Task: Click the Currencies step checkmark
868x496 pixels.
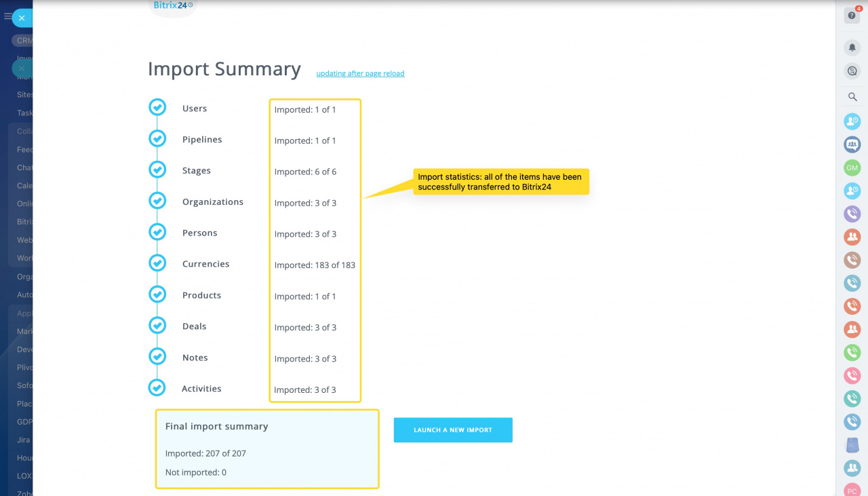Action: (x=157, y=263)
